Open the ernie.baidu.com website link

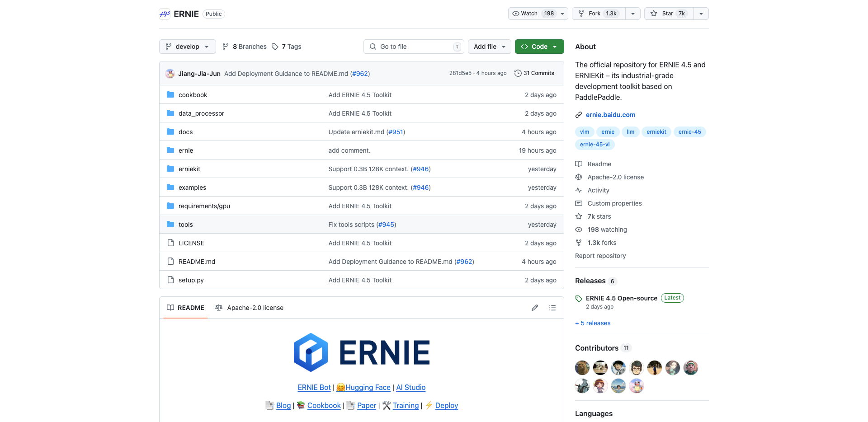pyautogui.click(x=610, y=115)
